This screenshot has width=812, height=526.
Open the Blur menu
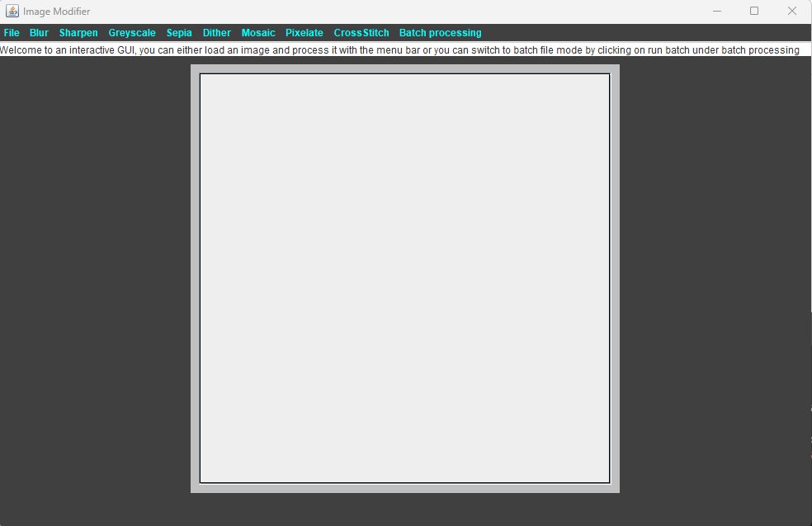(x=39, y=32)
